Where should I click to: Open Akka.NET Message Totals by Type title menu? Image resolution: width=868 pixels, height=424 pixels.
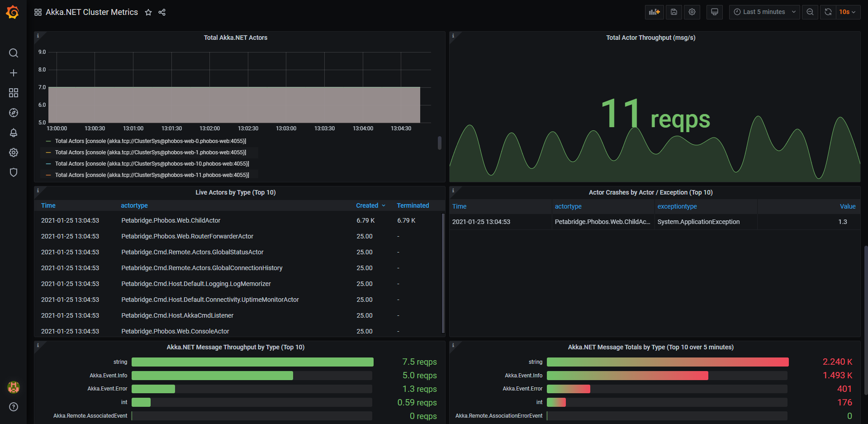coord(650,347)
